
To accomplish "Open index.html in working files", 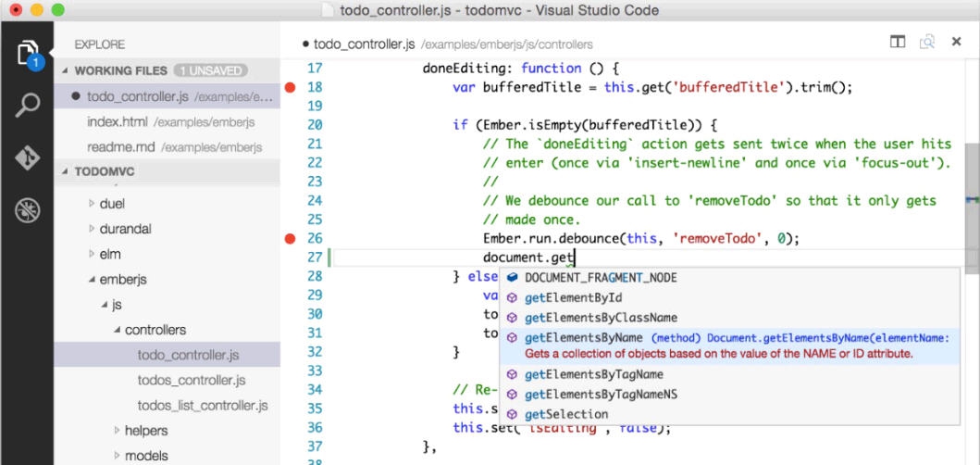I will pyautogui.click(x=167, y=122).
